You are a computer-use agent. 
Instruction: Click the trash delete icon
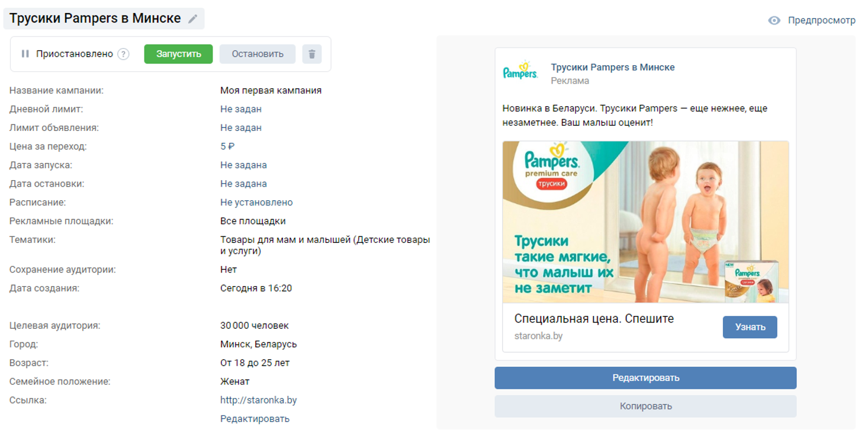click(x=312, y=54)
